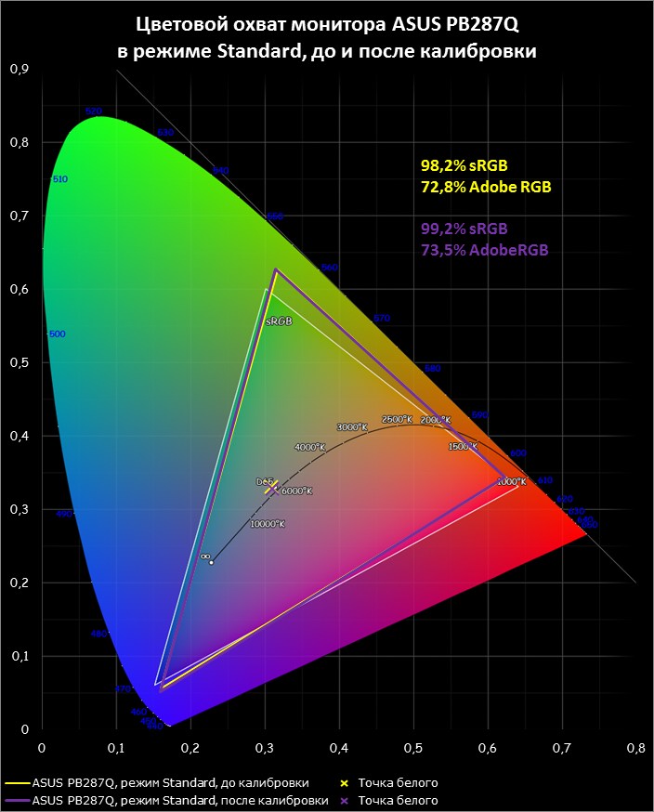Image resolution: width=654 pixels, height=812 pixels.
Task: Click the yellow 98,2% sRGB text
Action: coord(464,167)
